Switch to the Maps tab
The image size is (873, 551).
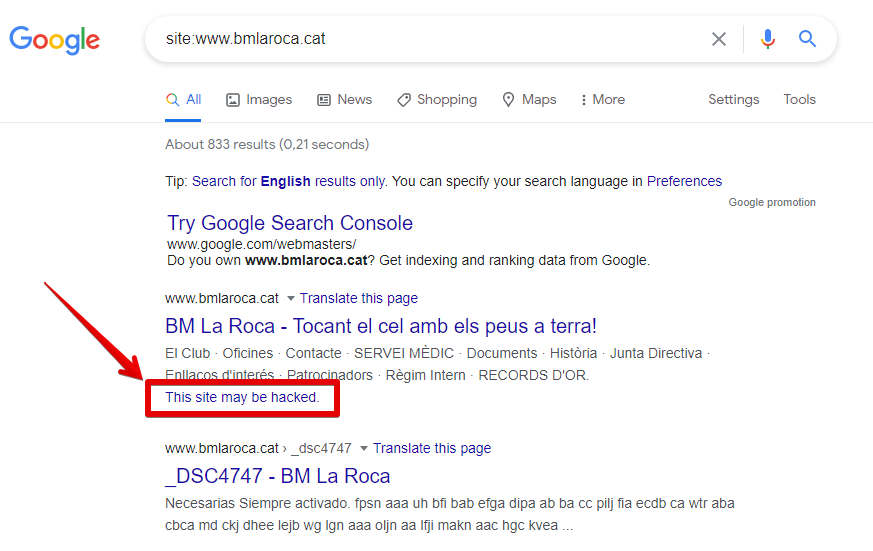[x=529, y=100]
